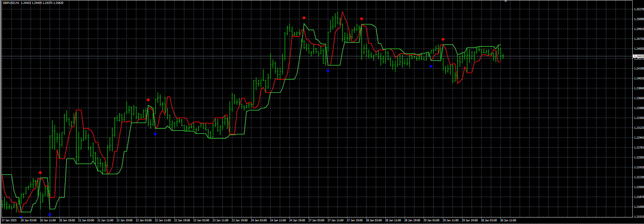The height and width of the screenshot is (224, 644).
Task: Select the red signal dot above 20 Jan 11:00
Action: [40, 173]
